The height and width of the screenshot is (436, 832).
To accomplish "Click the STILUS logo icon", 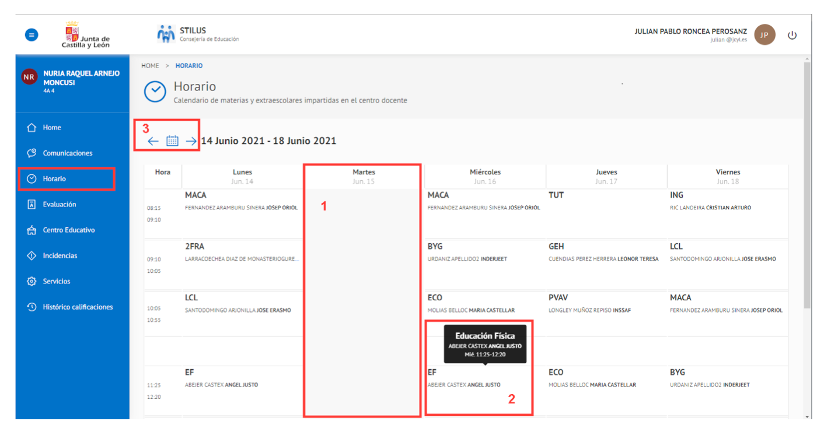I will (x=166, y=35).
